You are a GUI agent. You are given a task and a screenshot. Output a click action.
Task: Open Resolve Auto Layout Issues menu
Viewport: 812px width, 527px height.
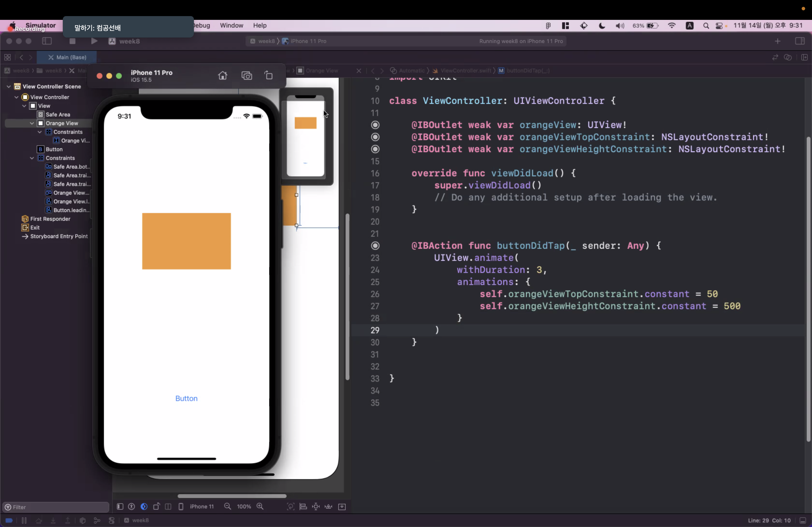click(329, 507)
